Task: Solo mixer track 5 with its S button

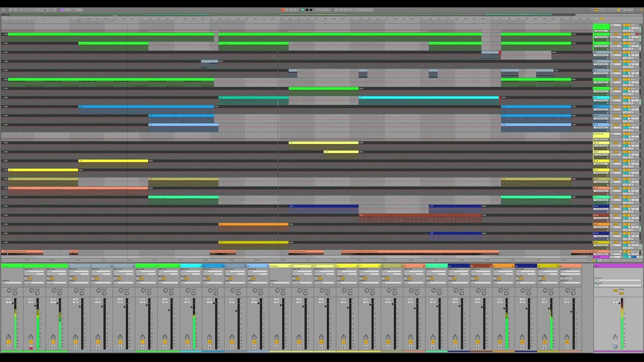Action: point(98,345)
